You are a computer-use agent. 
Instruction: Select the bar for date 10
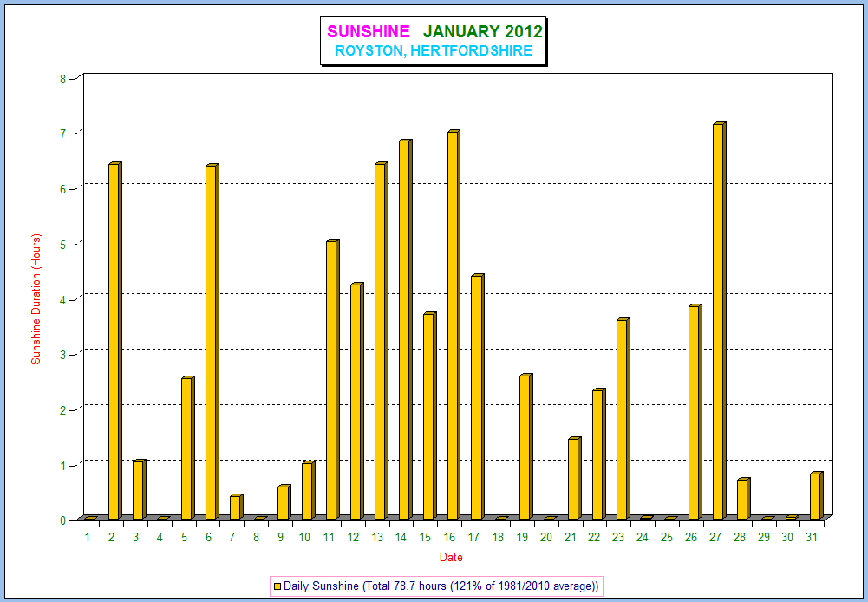coord(309,490)
